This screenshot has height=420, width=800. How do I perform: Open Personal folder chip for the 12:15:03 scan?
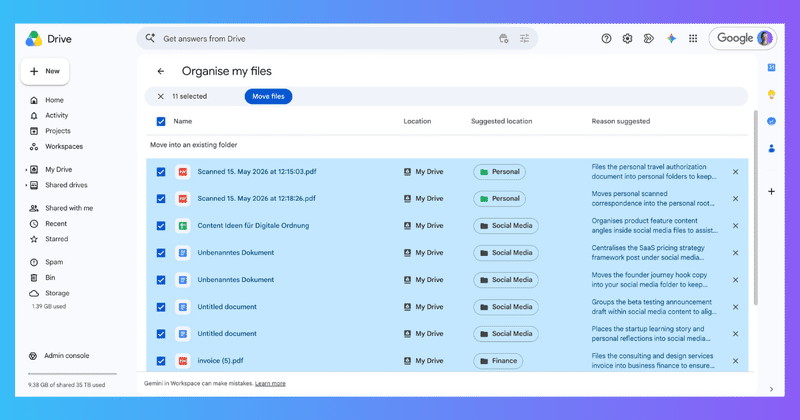point(499,172)
